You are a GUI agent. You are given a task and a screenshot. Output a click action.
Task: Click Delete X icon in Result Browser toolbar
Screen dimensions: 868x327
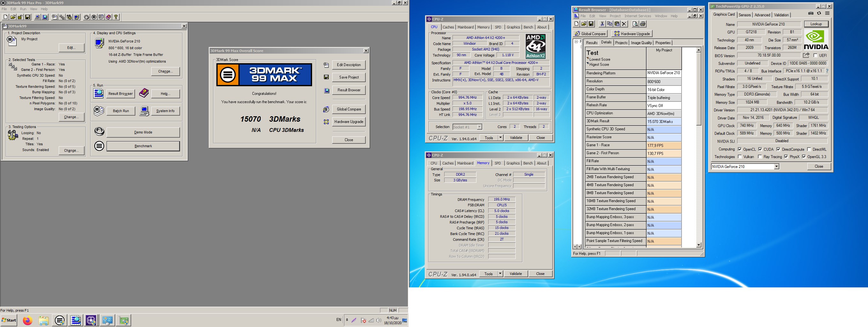[624, 24]
